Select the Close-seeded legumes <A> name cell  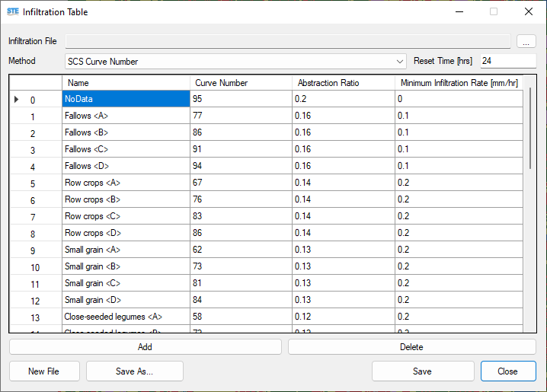[x=126, y=316]
